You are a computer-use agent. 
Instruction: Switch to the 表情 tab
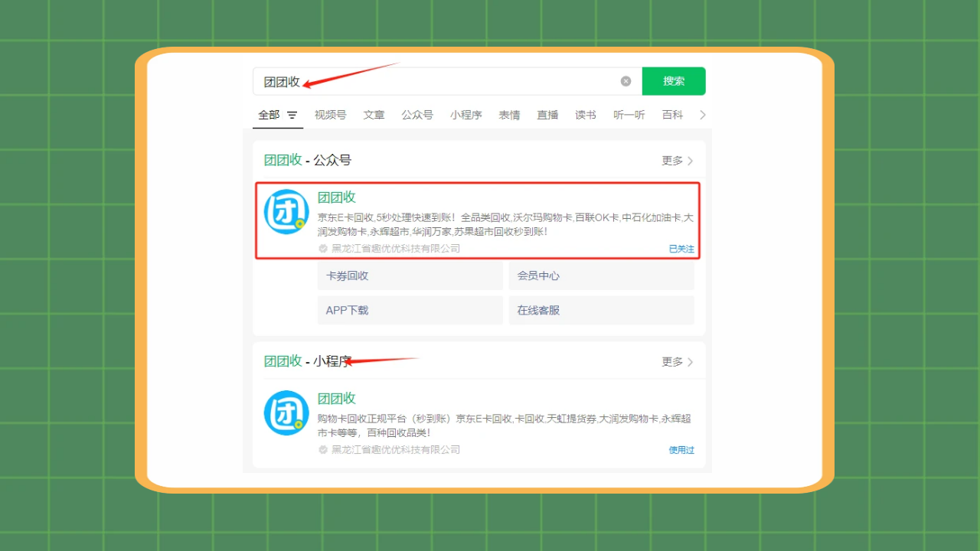click(x=509, y=115)
